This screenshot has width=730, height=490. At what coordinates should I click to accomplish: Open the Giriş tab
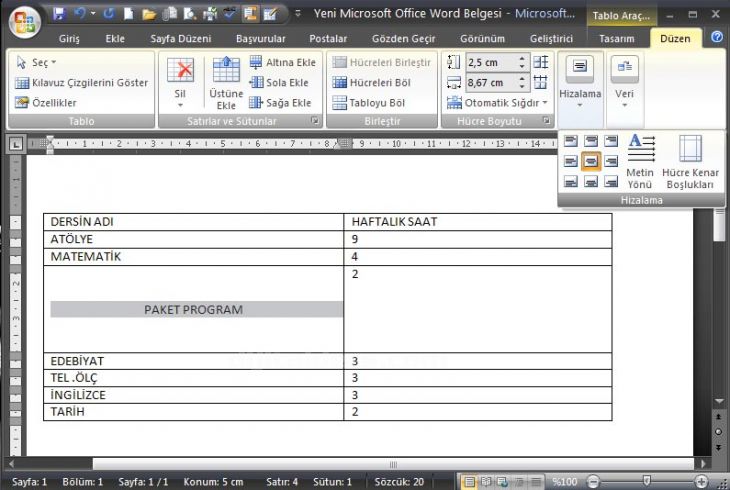(x=69, y=39)
